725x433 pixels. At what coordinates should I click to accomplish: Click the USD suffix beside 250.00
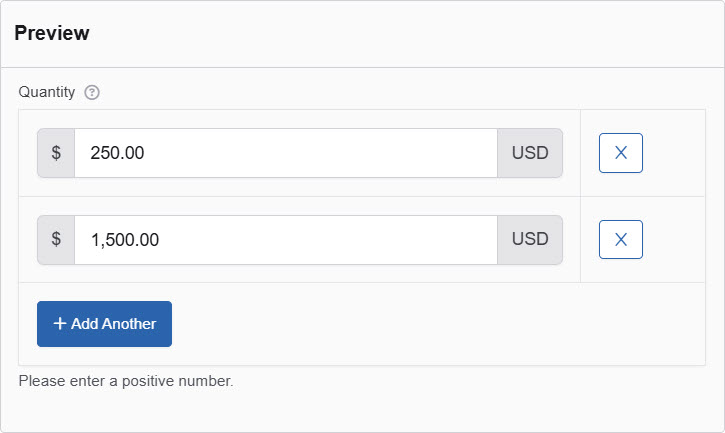[x=530, y=153]
